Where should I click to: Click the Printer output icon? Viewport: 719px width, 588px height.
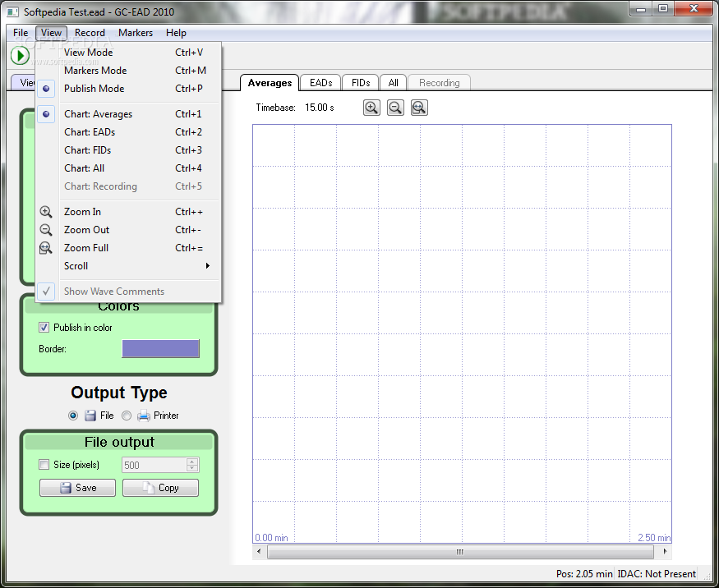point(144,416)
